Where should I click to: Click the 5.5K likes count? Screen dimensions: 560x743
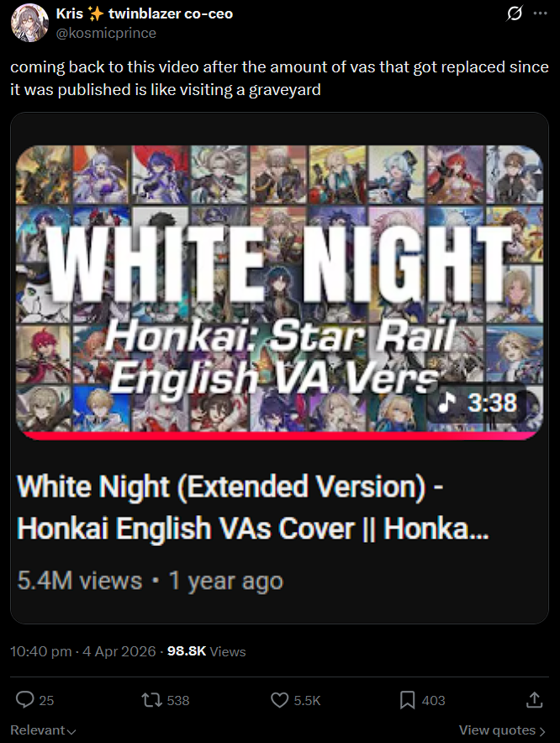(307, 700)
